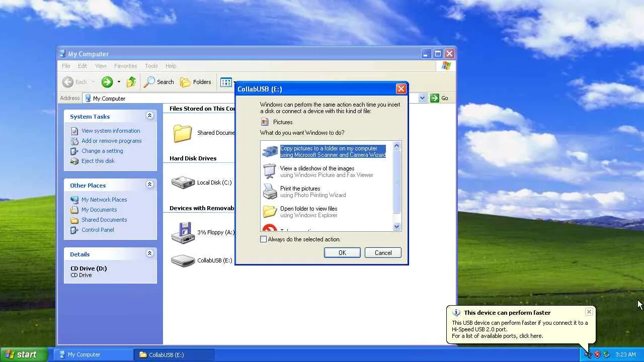Click the "Hard Disk Drives" group header
The height and width of the screenshot is (362, 644).
click(x=193, y=158)
